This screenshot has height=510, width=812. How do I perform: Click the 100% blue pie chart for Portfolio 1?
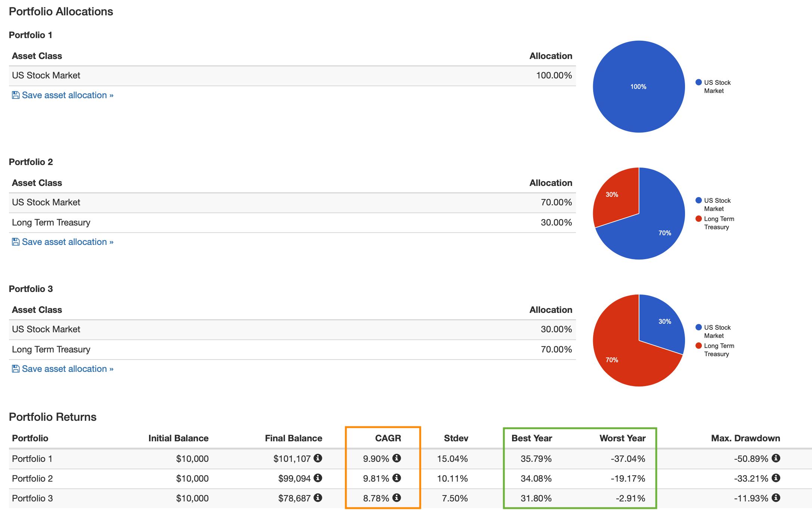point(639,87)
